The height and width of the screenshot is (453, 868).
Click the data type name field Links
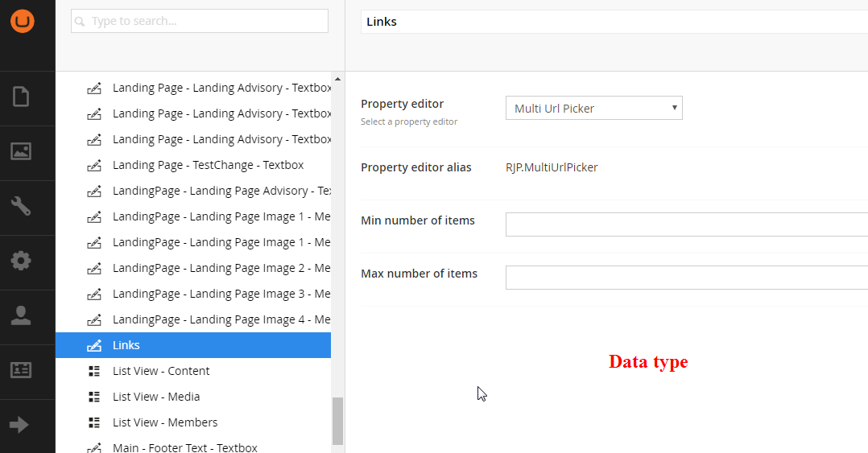click(x=614, y=22)
